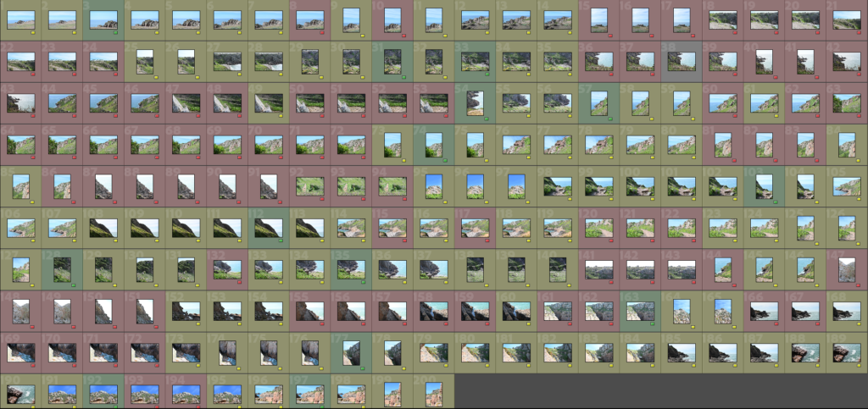
Task: Click the red label marker under photo 8
Action: coord(322,32)
